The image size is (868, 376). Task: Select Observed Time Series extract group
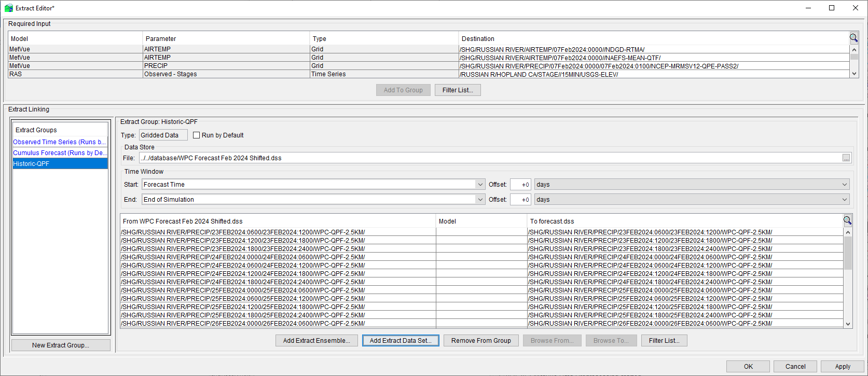coord(60,142)
